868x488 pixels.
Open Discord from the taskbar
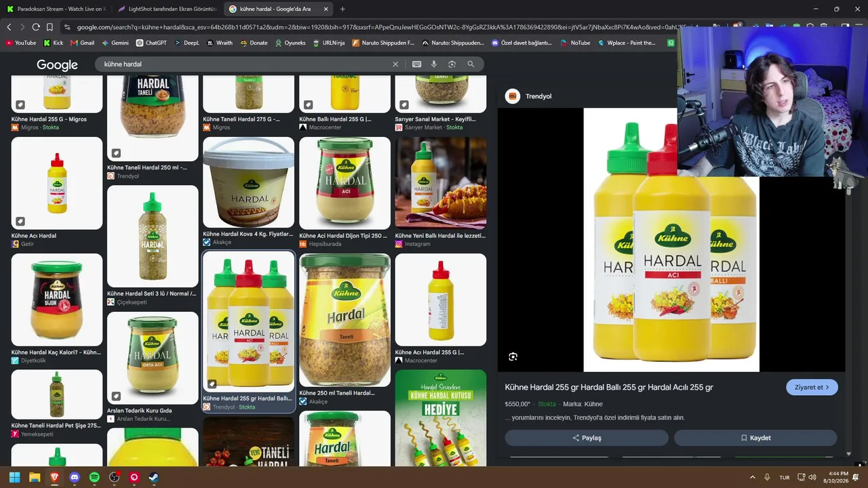tap(75, 477)
